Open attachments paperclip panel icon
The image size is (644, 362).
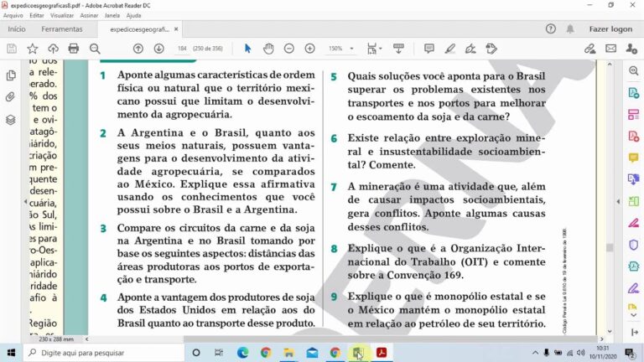point(11,97)
